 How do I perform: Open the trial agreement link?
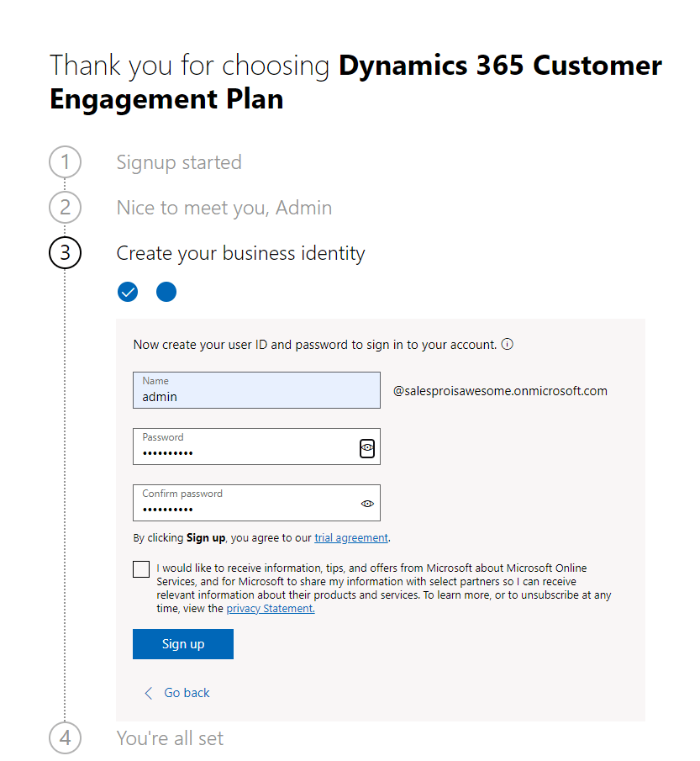click(350, 538)
